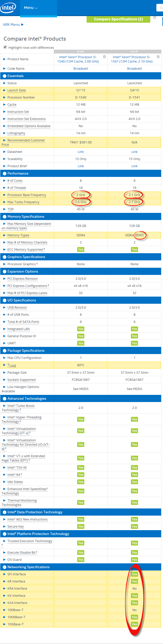Open Max Turbo Frequency definition
Image resolution: width=163 pixels, height=644 pixels.
point(23,202)
